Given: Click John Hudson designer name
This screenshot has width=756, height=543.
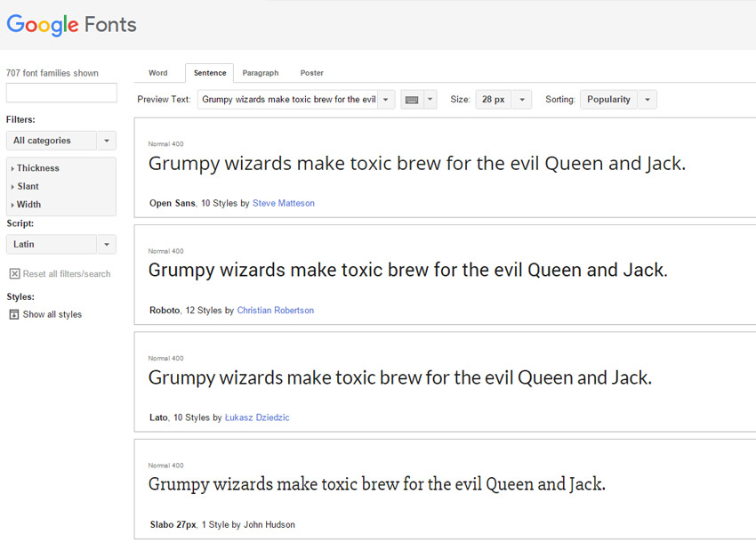Looking at the screenshot, I should click(269, 524).
